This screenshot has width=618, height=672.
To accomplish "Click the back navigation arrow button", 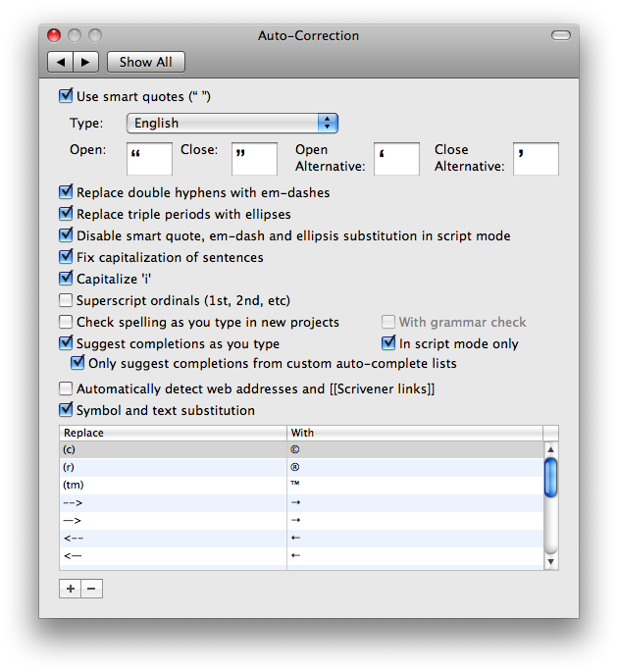I will [61, 62].
